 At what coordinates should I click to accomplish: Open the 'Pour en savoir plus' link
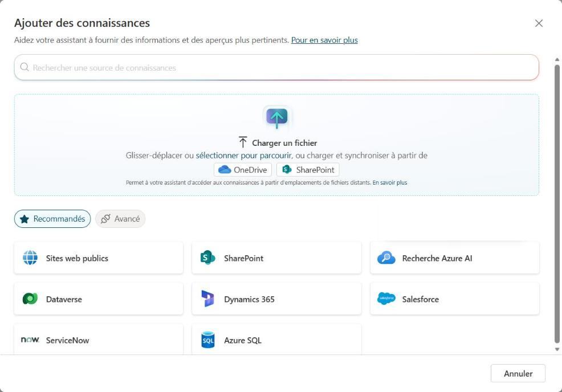tap(324, 40)
